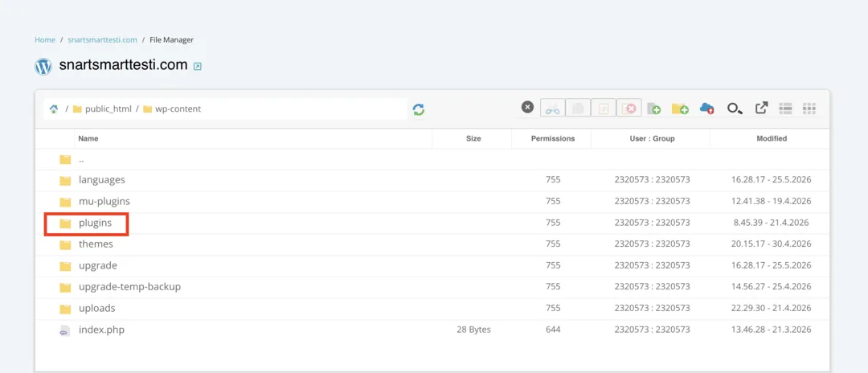Click modified date '12.41.38 - 19.4.2026'
The height and width of the screenshot is (373, 868).
772,202
